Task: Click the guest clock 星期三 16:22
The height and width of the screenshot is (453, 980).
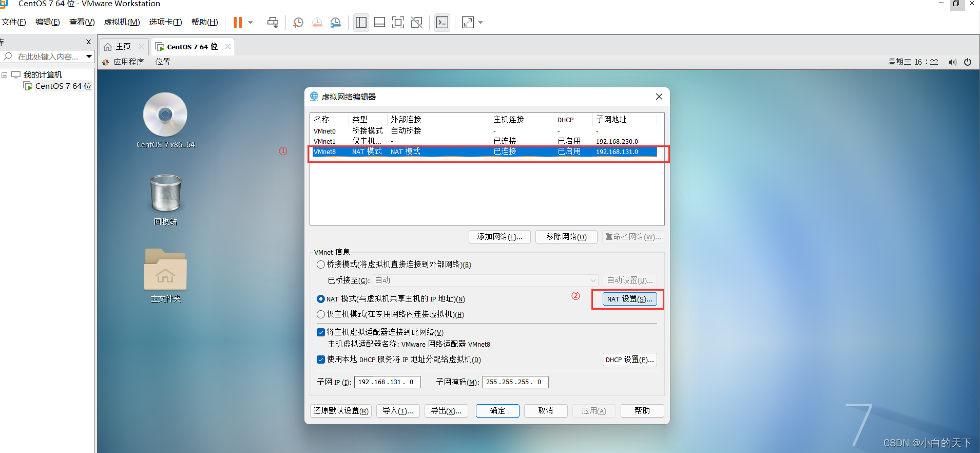Action: pyautogui.click(x=913, y=62)
